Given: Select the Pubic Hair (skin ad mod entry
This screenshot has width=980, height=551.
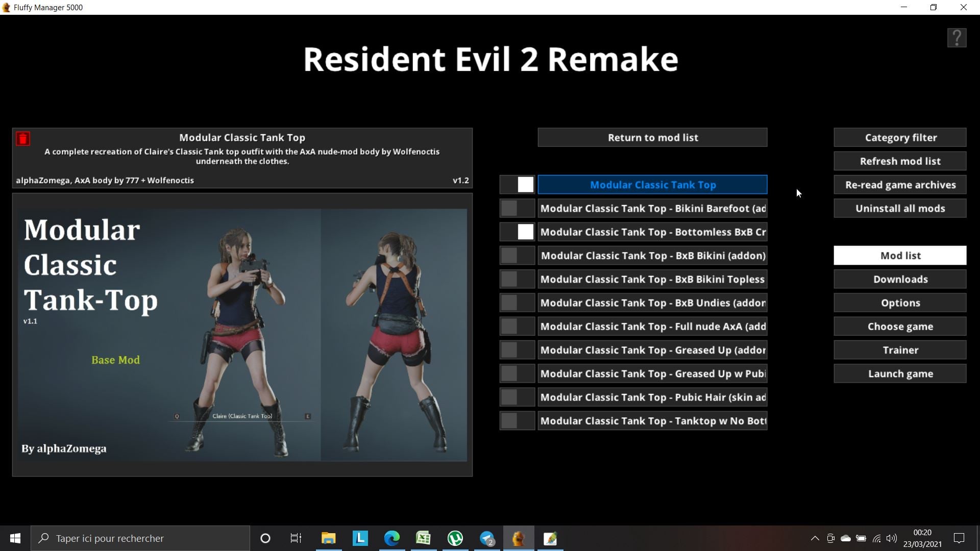Looking at the screenshot, I should tap(652, 397).
